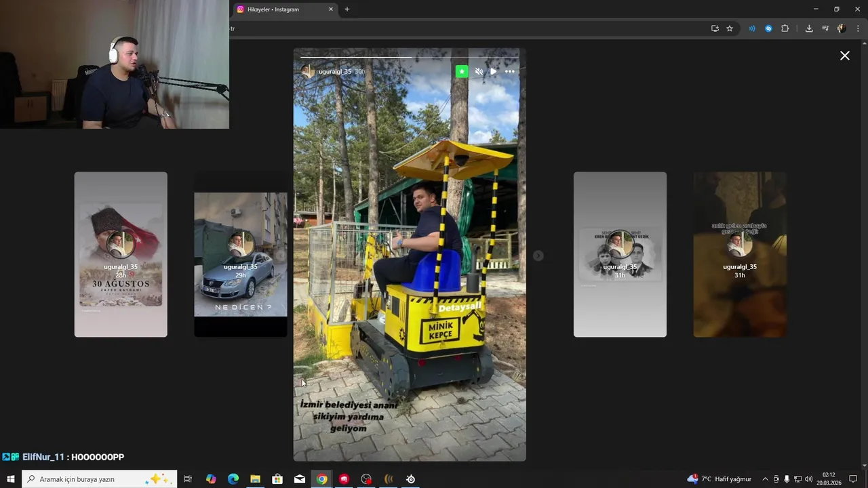Open the microphone icon in system tray
This screenshot has height=488, width=868.
tap(787, 479)
